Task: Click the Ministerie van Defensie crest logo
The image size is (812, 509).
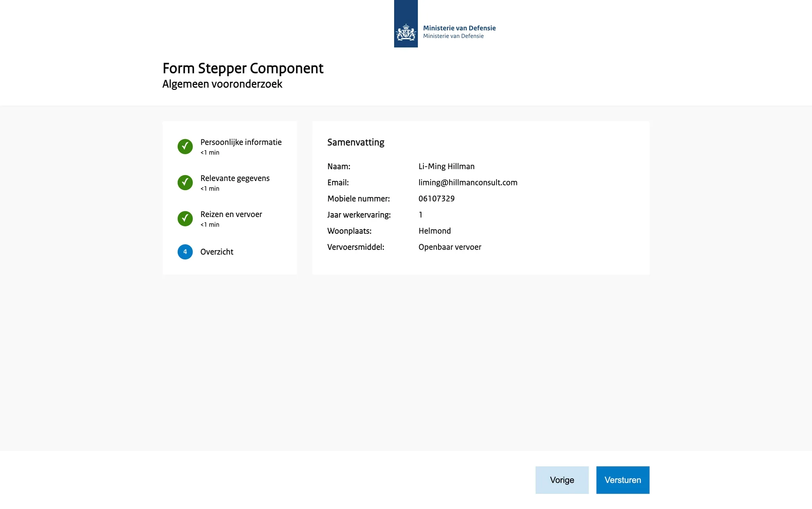Action: [x=406, y=24]
